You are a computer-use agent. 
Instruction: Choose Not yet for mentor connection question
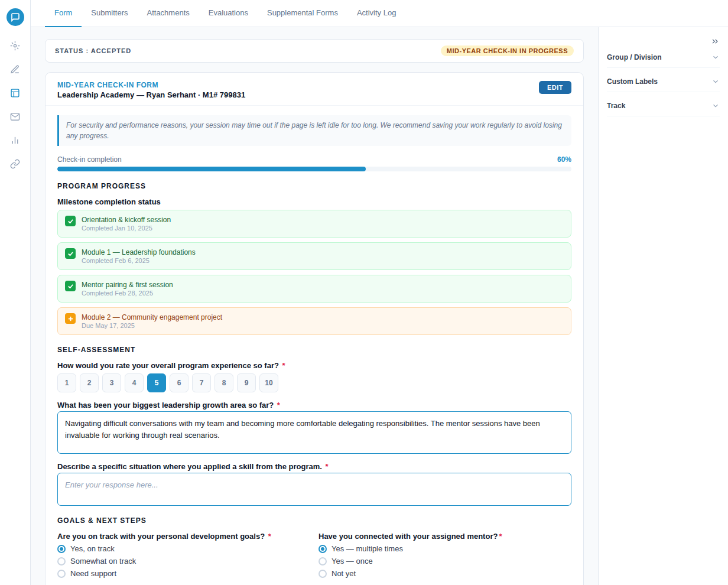point(323,573)
